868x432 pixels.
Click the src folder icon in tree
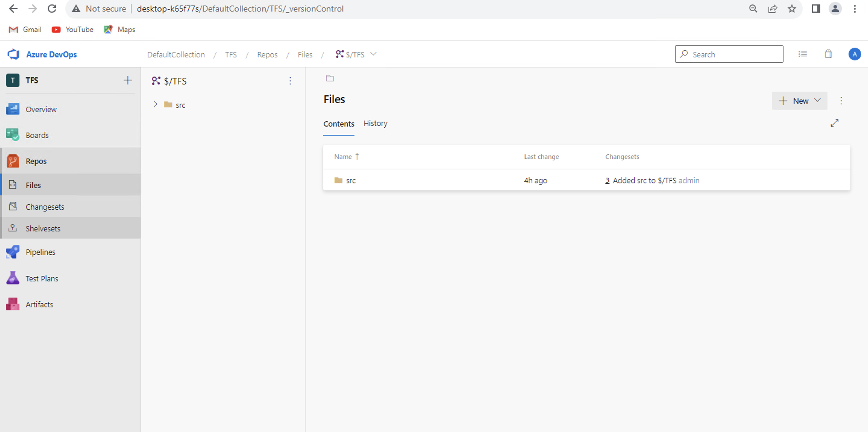click(x=168, y=105)
